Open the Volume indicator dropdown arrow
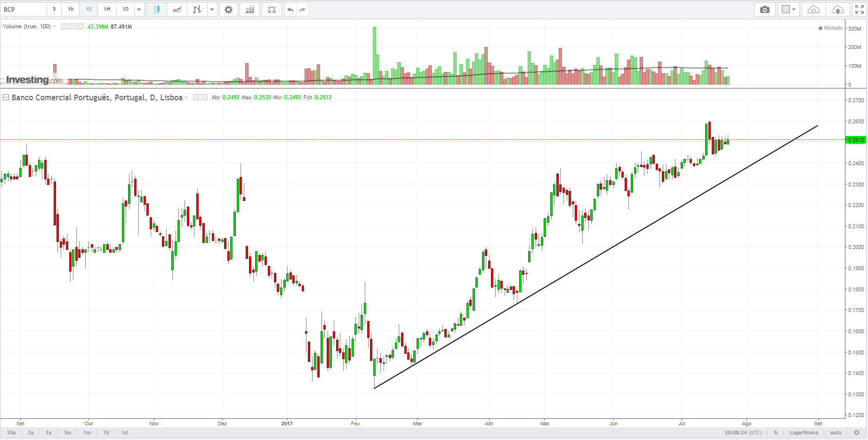 point(55,26)
